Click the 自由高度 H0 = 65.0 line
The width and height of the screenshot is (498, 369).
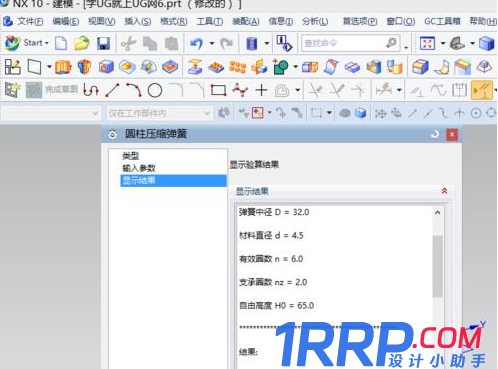[x=276, y=306]
